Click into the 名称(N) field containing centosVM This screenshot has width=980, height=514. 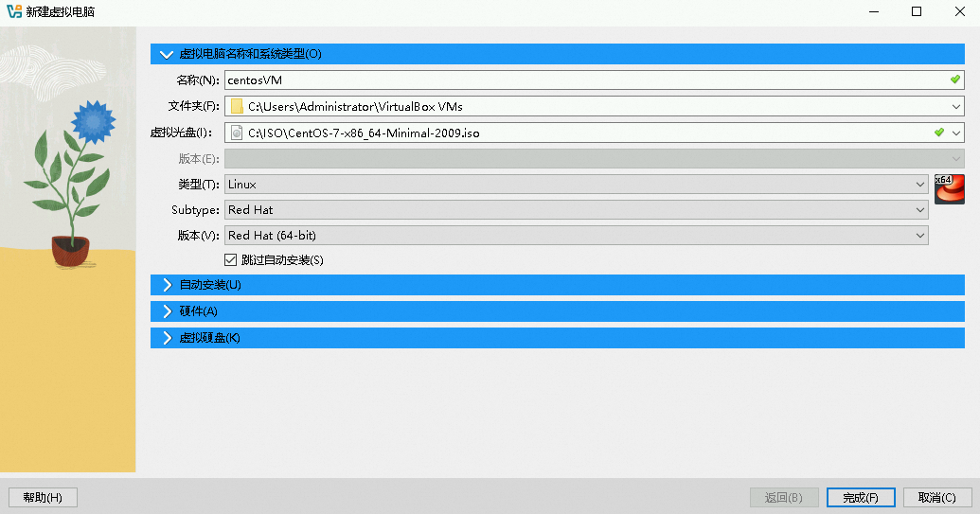[x=595, y=80]
